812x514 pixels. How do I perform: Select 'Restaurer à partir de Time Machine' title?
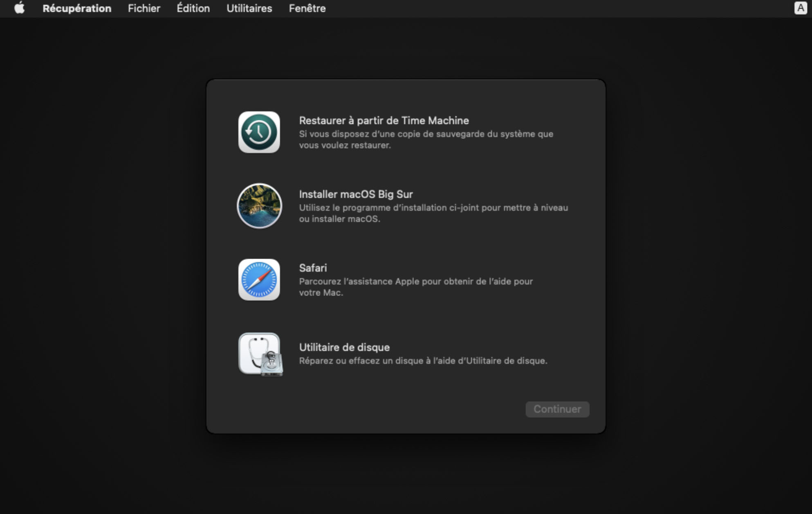click(x=384, y=121)
